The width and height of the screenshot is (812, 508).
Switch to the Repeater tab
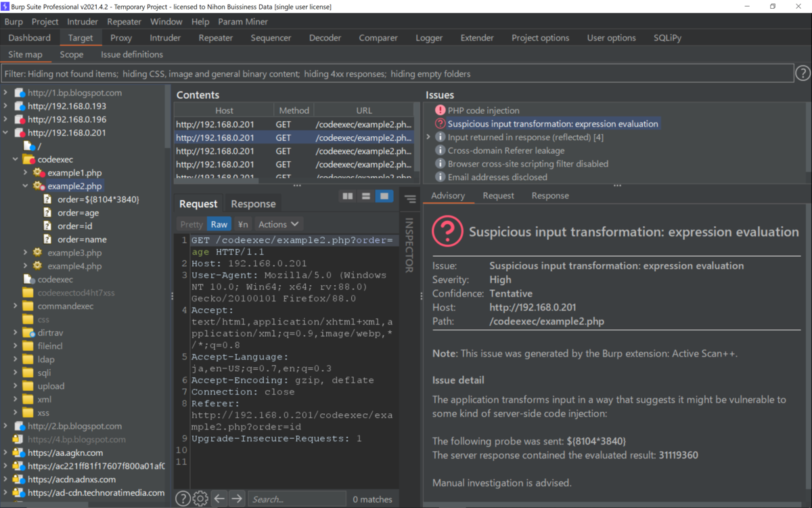coord(216,38)
